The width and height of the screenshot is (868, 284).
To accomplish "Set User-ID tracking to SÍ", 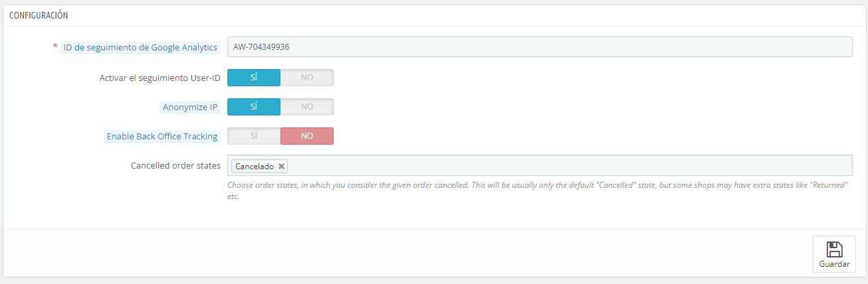I will (x=254, y=78).
